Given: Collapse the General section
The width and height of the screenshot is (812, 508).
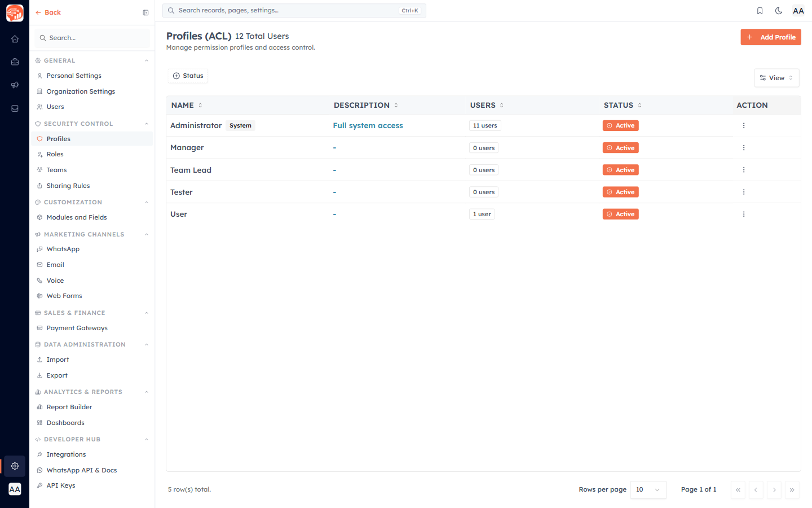Looking at the screenshot, I should pos(147,60).
